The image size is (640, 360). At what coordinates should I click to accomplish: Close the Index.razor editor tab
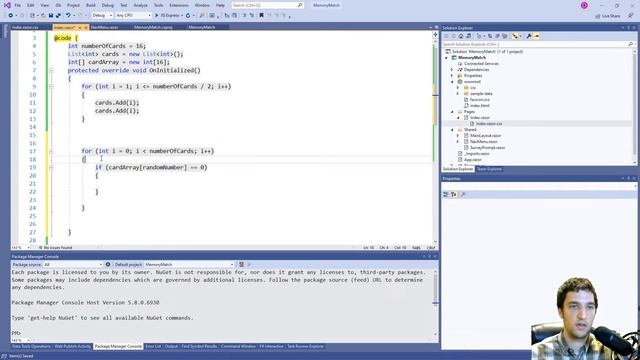pos(86,27)
